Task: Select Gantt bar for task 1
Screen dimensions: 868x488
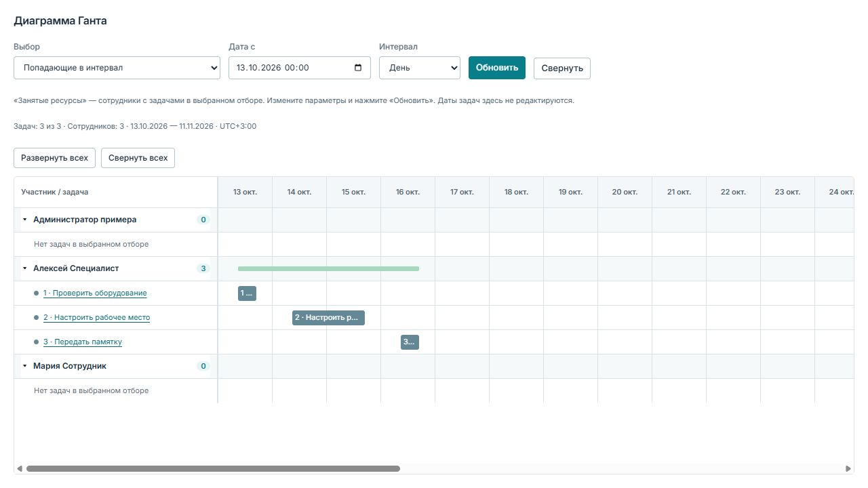Action: pyautogui.click(x=247, y=293)
